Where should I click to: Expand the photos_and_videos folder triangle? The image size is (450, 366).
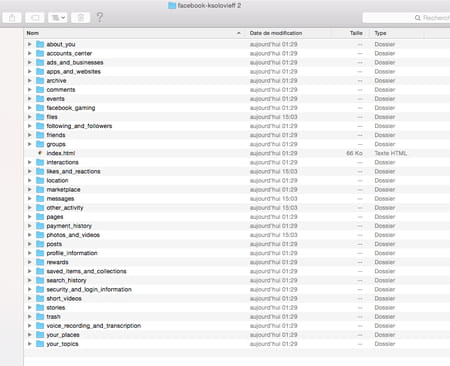pyautogui.click(x=29, y=235)
